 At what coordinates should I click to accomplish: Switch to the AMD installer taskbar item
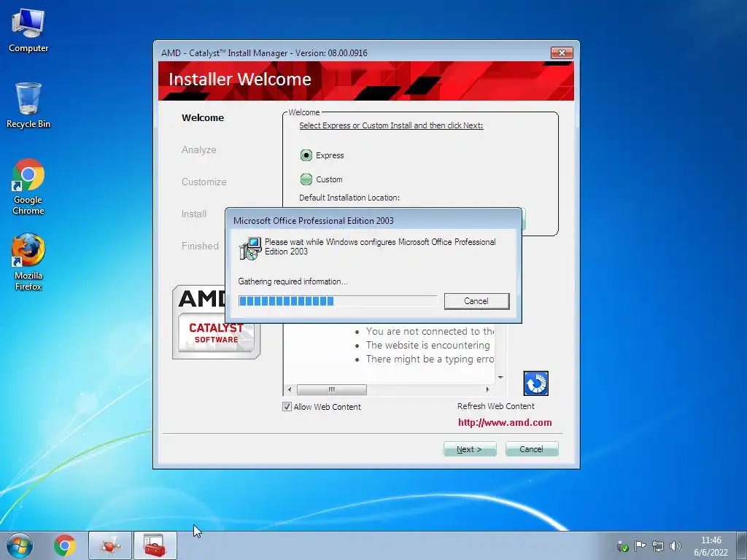point(110,545)
